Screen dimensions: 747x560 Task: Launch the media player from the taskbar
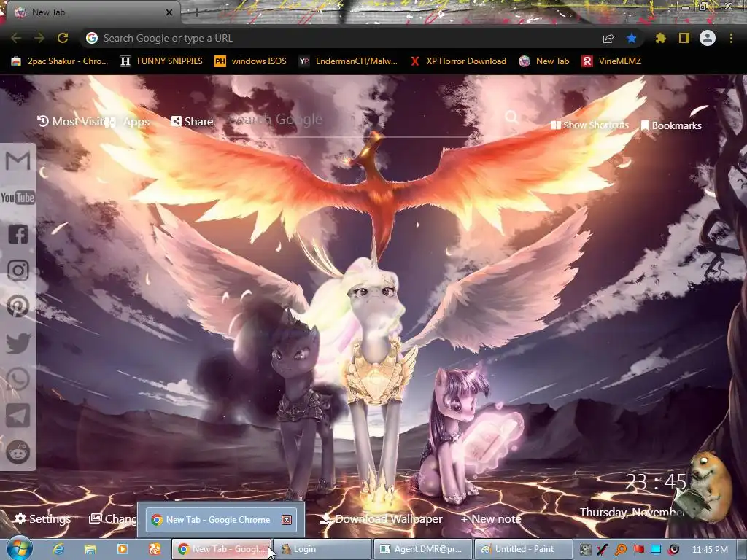pyautogui.click(x=123, y=549)
